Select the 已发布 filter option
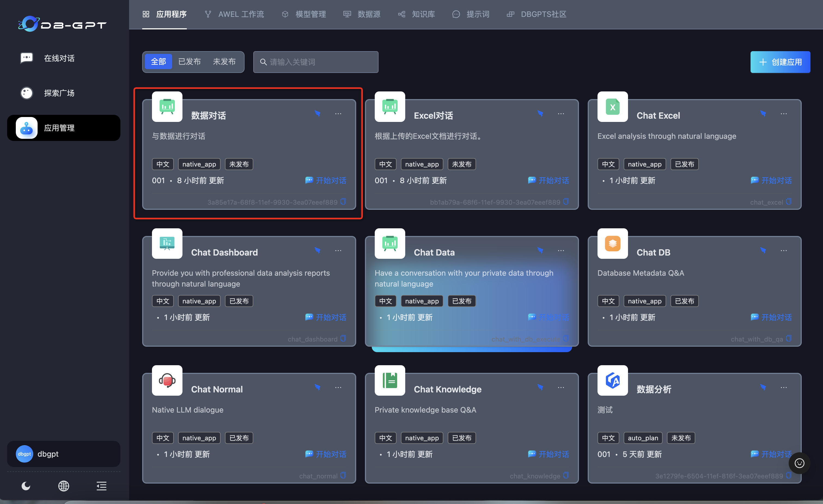The width and height of the screenshot is (823, 504). pos(189,62)
